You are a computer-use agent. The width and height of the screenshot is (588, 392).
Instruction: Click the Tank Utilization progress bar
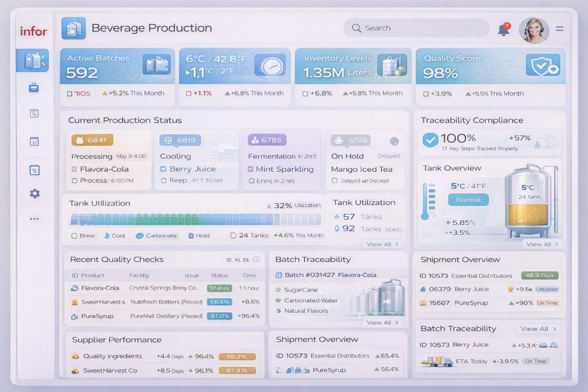195,219
